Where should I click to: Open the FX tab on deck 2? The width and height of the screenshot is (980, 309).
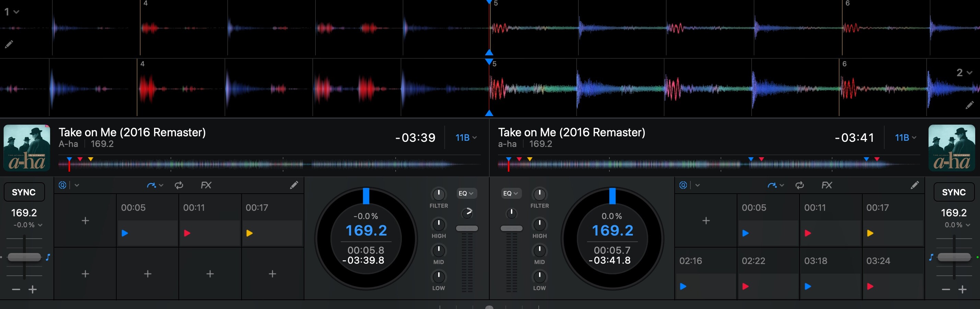[827, 185]
